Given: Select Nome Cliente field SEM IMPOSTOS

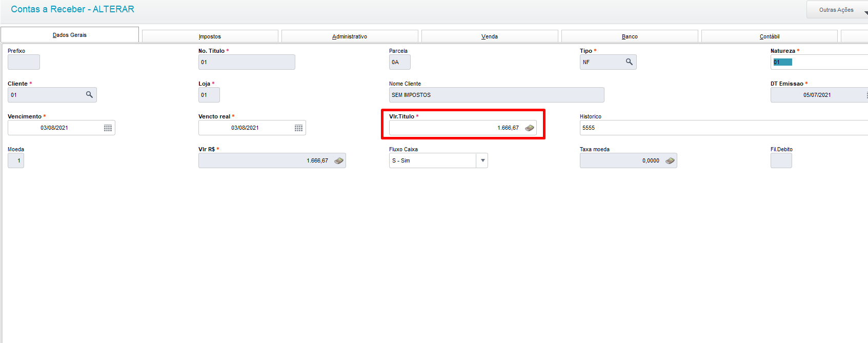Looking at the screenshot, I should point(496,95).
